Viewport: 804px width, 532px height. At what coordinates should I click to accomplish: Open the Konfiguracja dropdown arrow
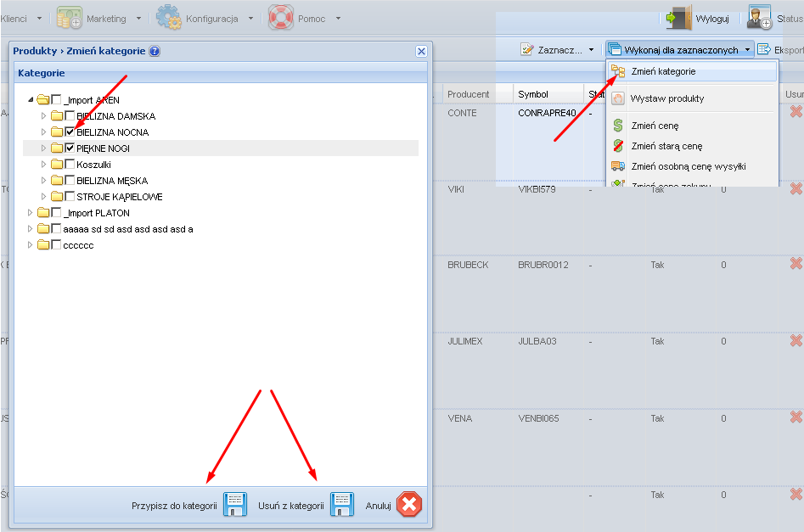click(x=250, y=19)
